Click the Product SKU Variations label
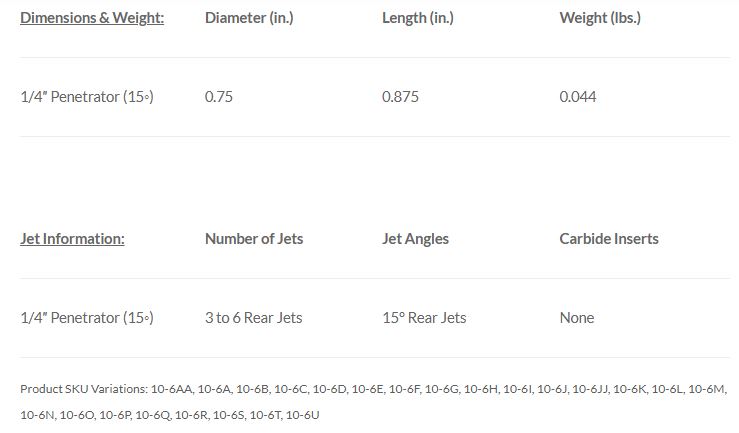 pyautogui.click(x=84, y=389)
